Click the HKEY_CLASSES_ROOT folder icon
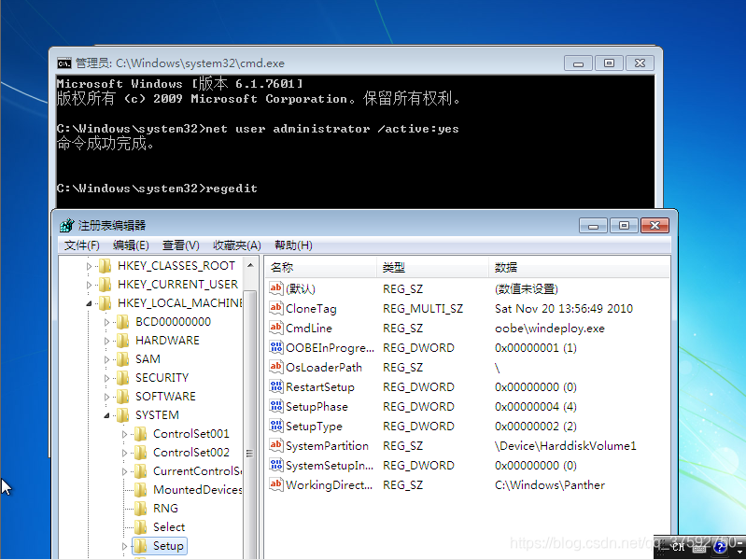746x560 pixels. 106,265
